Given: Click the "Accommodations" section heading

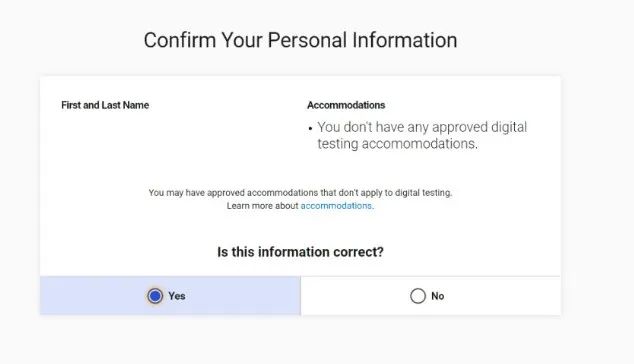Looking at the screenshot, I should pos(346,105).
